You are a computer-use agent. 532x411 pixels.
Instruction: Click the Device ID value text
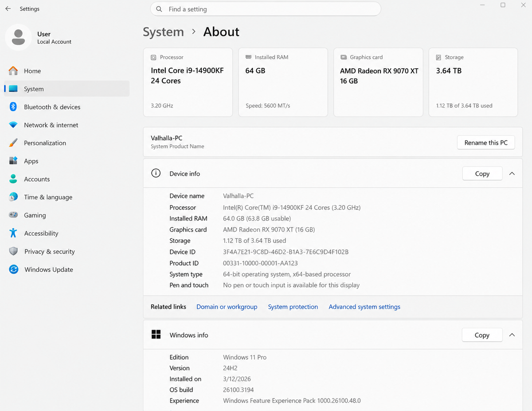[286, 252]
